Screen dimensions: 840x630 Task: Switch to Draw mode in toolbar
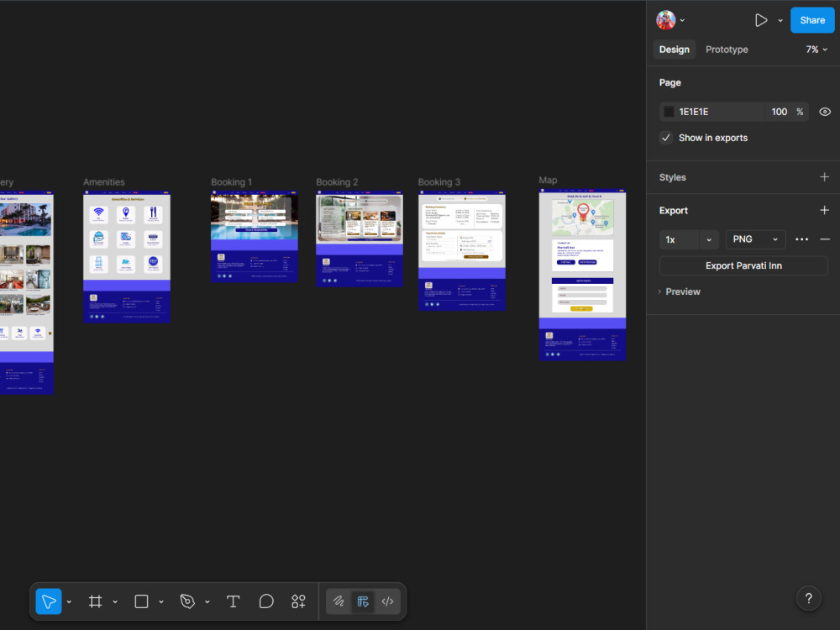tap(339, 601)
